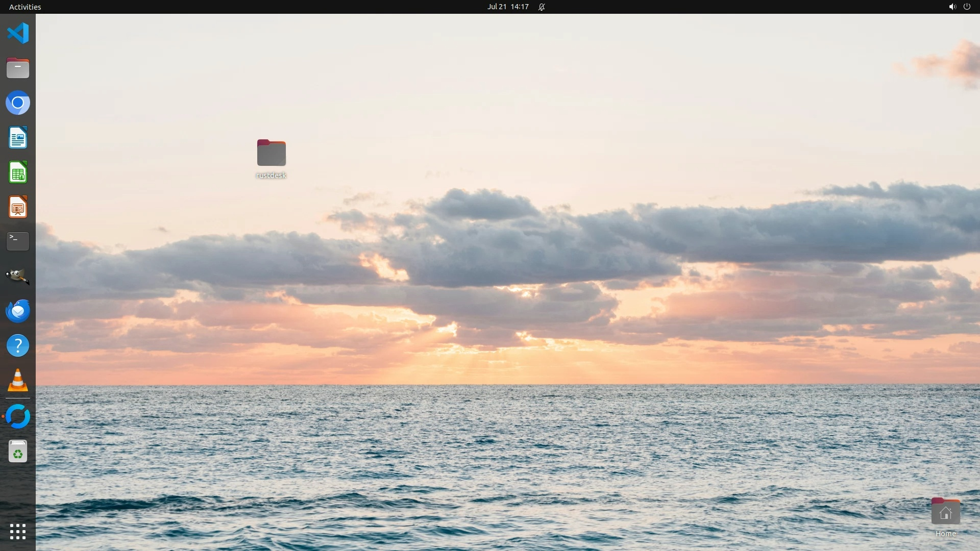Click the volume icon in the system tray
The image size is (980, 551).
click(x=952, y=7)
